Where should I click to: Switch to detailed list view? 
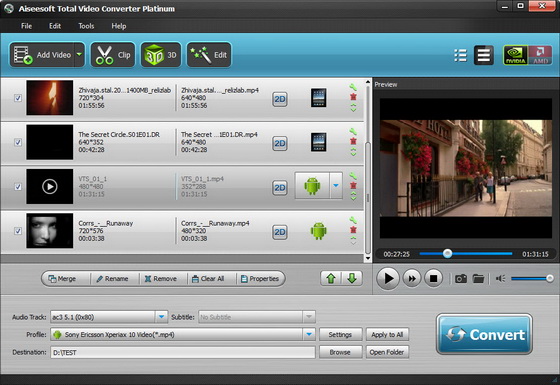pyautogui.click(x=484, y=55)
